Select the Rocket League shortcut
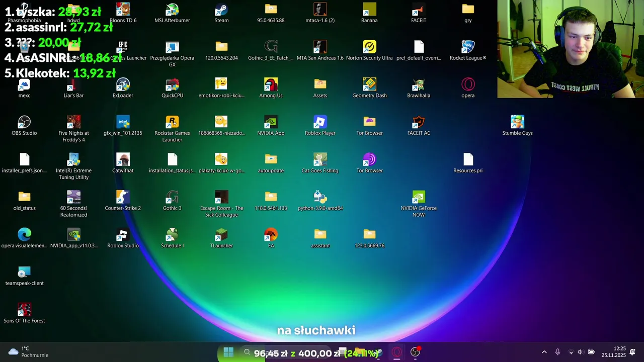The image size is (644, 362). click(x=468, y=51)
